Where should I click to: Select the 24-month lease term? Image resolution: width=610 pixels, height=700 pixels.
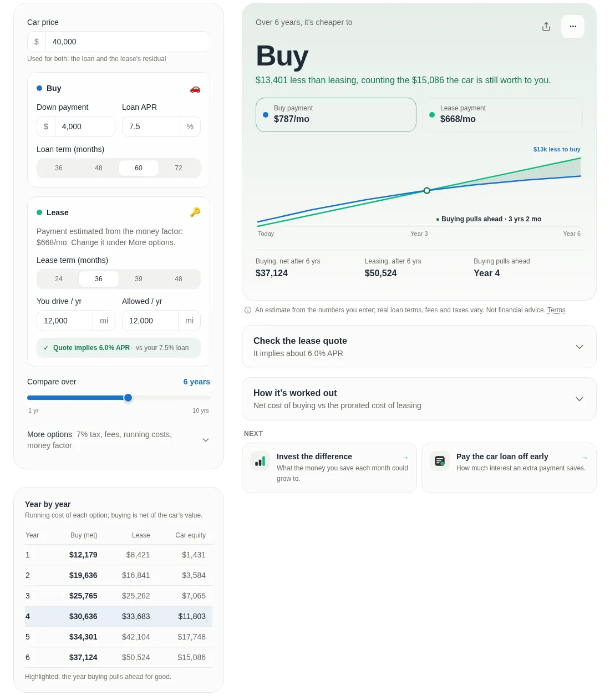pos(59,279)
